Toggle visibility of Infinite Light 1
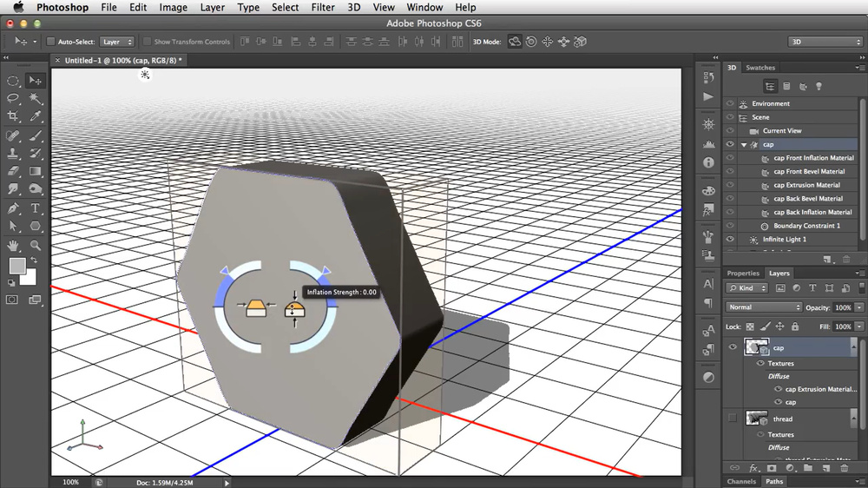 (x=730, y=239)
